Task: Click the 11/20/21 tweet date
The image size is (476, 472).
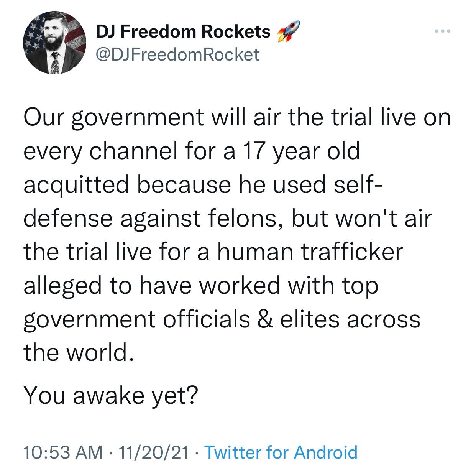Action: pyautogui.click(x=154, y=452)
